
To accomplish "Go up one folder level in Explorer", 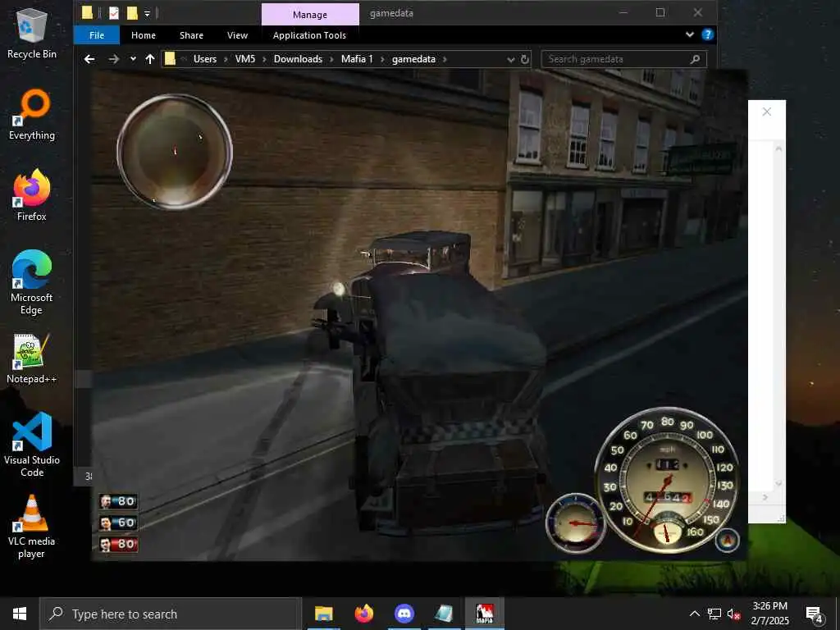I will (x=150, y=59).
